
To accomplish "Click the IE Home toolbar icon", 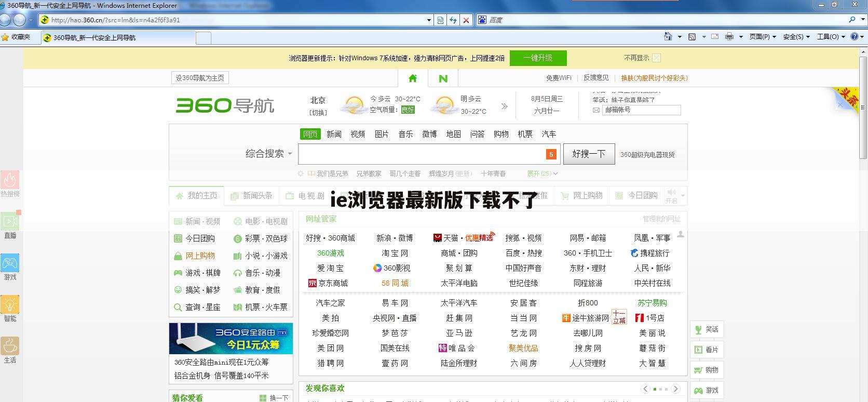I will (x=668, y=36).
